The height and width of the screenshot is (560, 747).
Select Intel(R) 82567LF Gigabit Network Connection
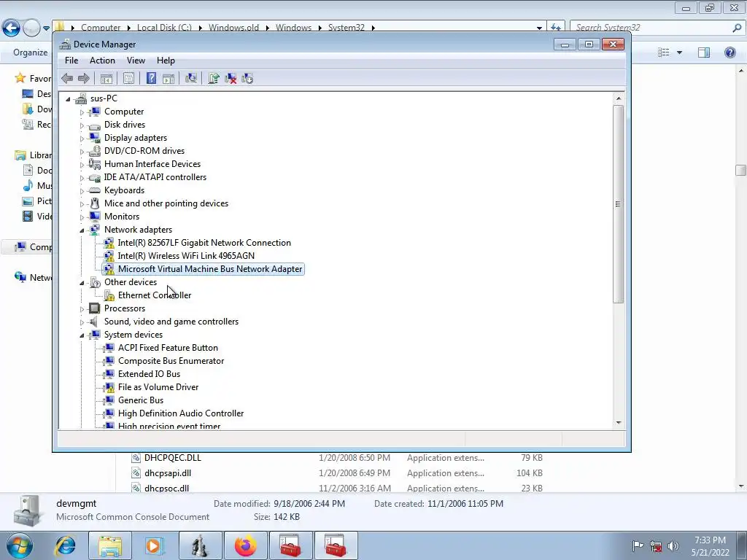[x=204, y=242]
